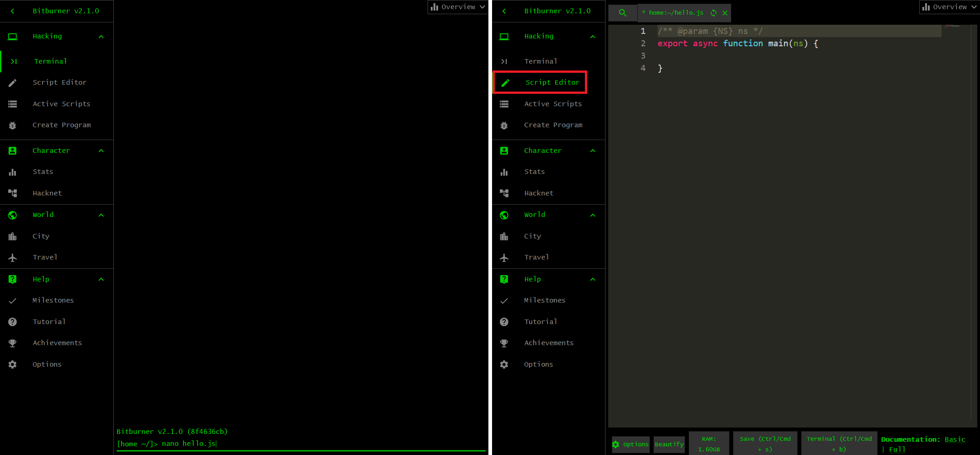Click Create Program bug icon in left window

tap(12, 125)
